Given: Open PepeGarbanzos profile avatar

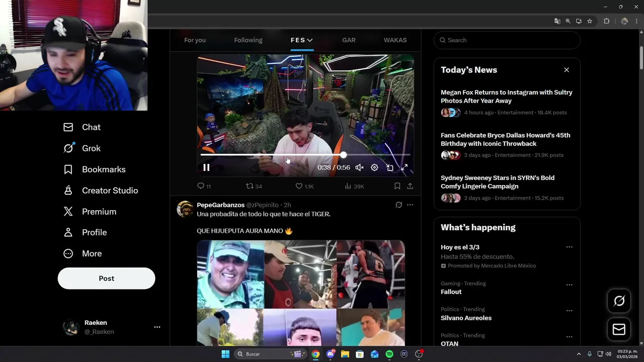Looking at the screenshot, I should coord(185,209).
